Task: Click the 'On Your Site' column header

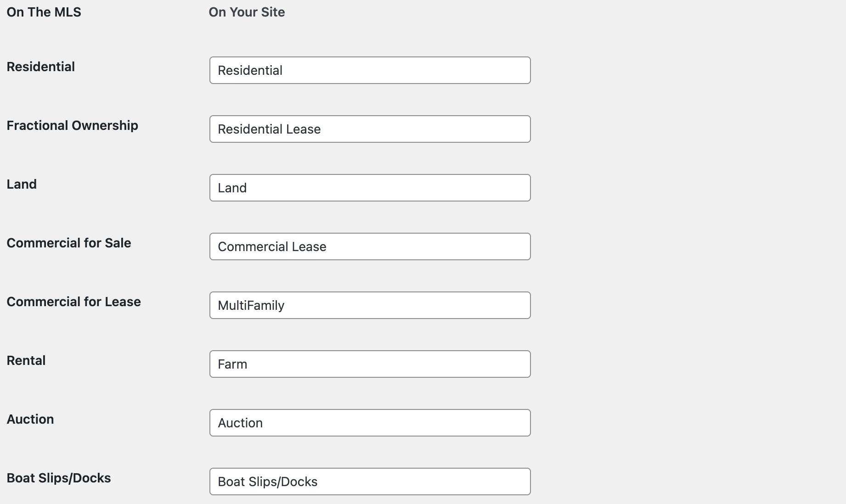Action: (x=247, y=12)
